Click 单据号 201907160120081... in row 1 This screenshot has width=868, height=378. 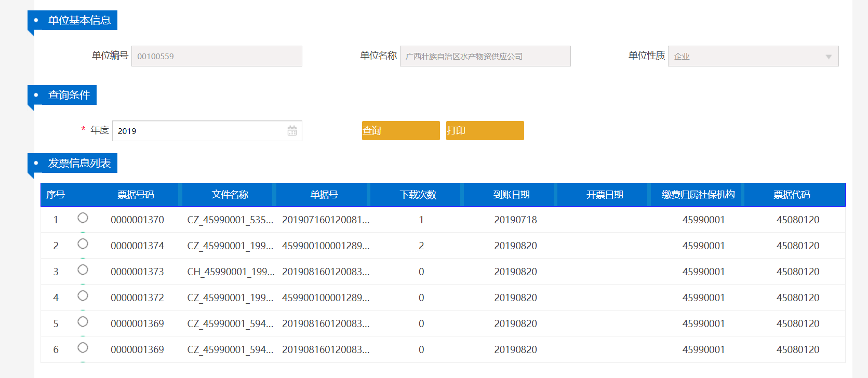click(326, 220)
